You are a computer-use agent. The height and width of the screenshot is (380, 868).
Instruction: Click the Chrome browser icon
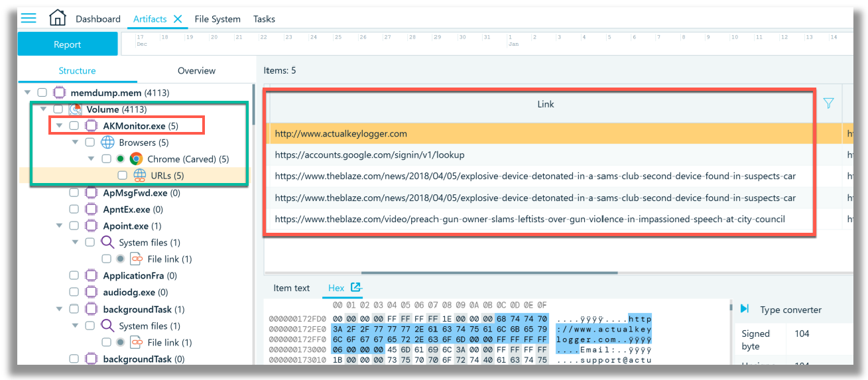click(x=136, y=159)
